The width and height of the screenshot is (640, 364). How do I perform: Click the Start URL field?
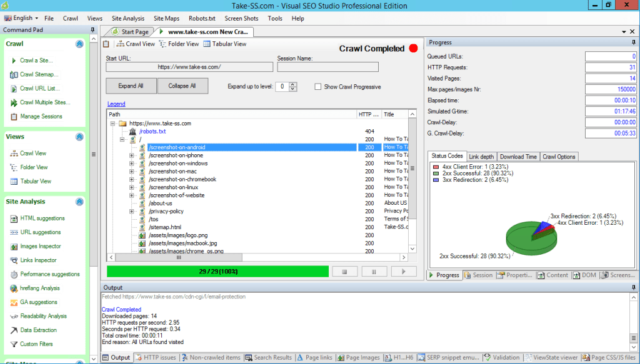click(x=189, y=67)
